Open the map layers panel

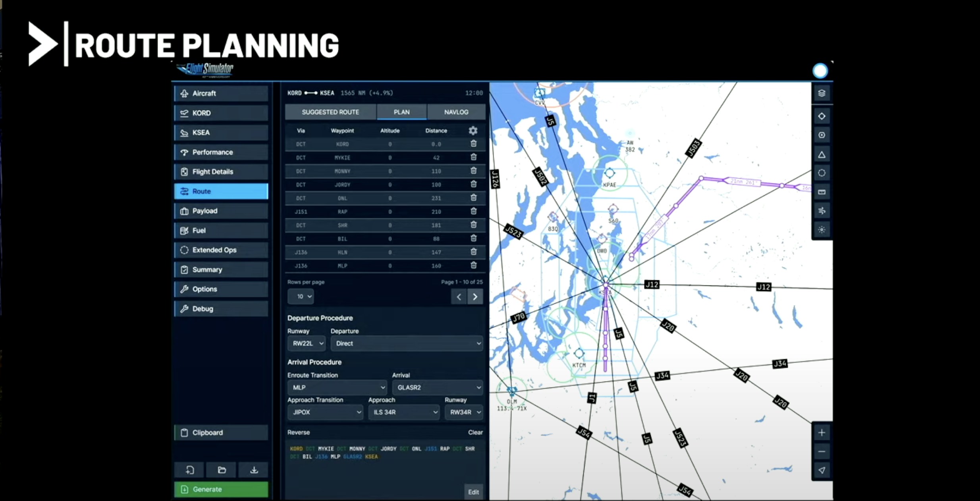822,93
